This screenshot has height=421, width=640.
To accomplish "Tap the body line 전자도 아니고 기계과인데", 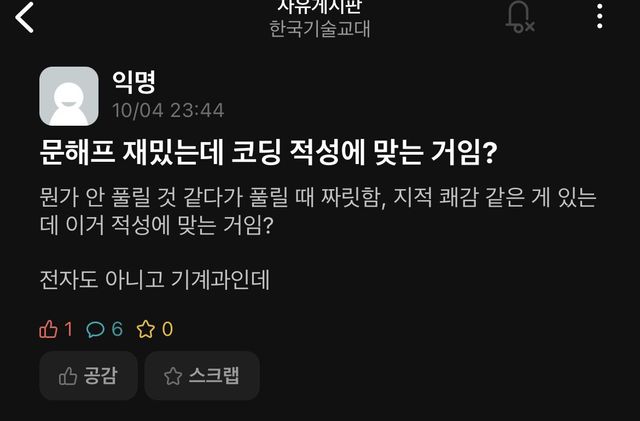I will [x=155, y=280].
